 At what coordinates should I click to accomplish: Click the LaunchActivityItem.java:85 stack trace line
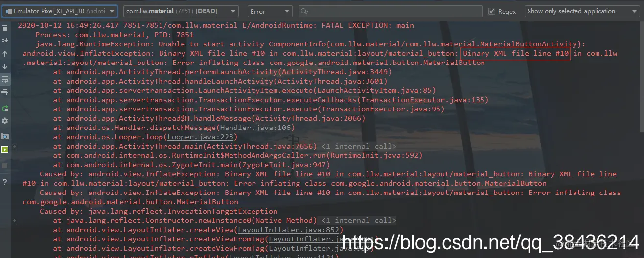[244, 90]
